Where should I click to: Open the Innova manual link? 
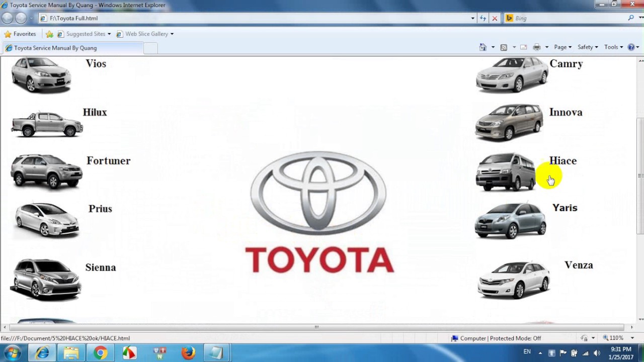566,113
